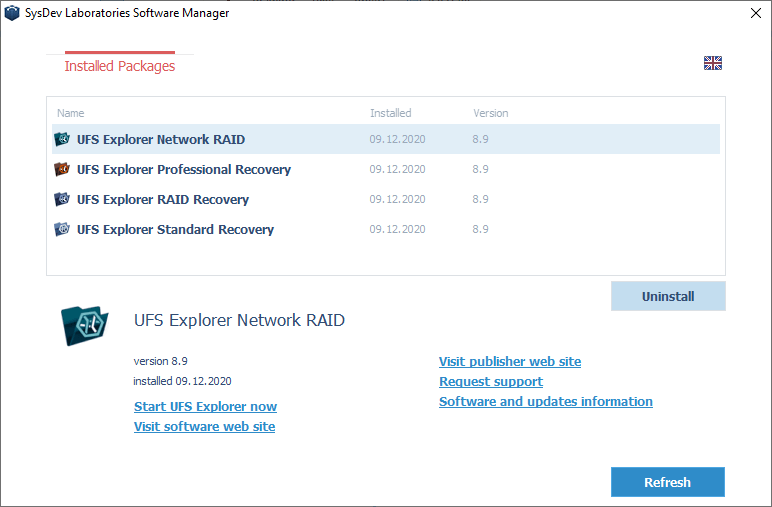The height and width of the screenshot is (507, 772).
Task: Sort packages by the Name column header
Action: click(x=71, y=113)
